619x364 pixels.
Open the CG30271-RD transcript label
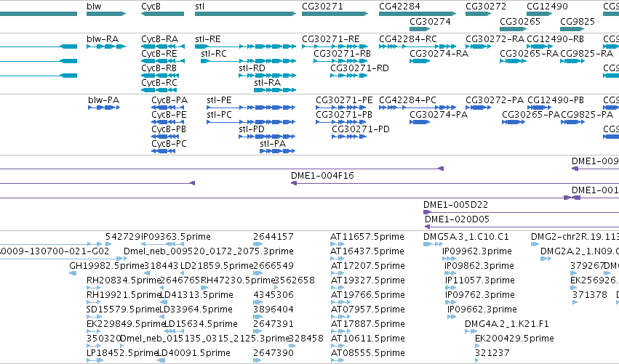tap(359, 68)
